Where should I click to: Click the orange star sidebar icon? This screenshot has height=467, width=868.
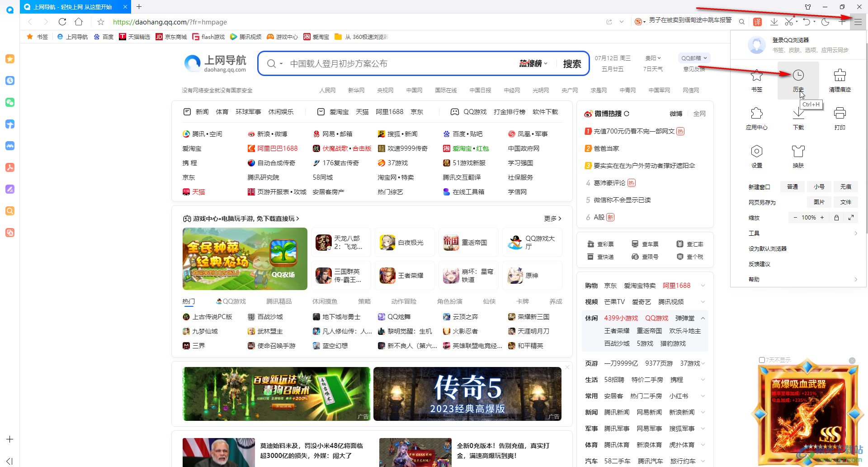10,59
